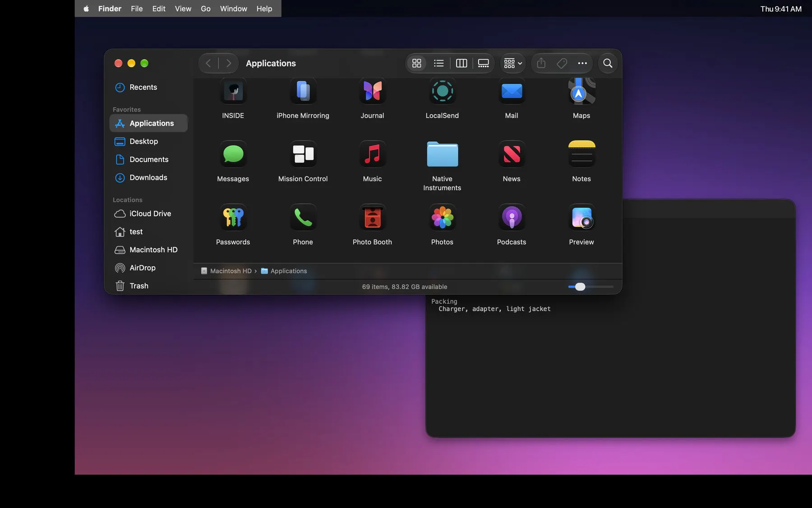Select the Native Instruments folder
Viewport: 812px width, 508px height.
coord(442,154)
